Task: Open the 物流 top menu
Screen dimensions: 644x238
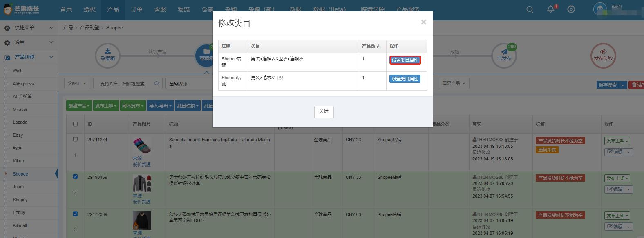Action: point(183,9)
